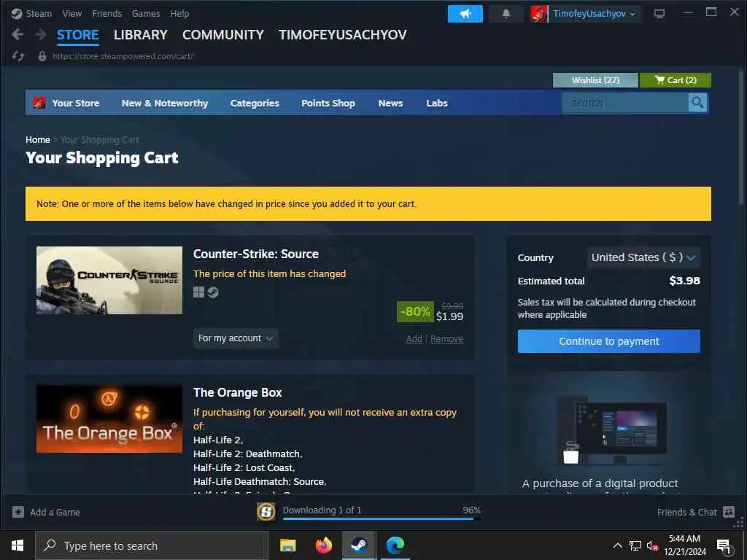Open the downloading game's icon in status bar
The width and height of the screenshot is (747, 560).
click(x=266, y=512)
